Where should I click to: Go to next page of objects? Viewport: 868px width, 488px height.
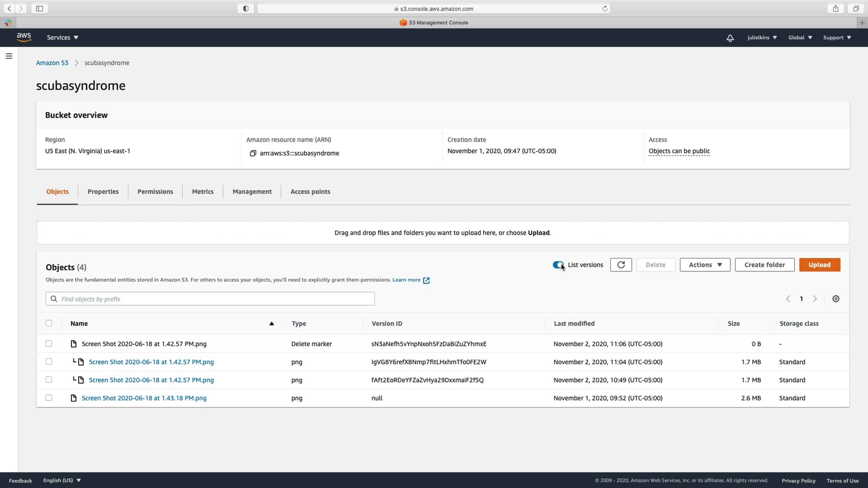(815, 299)
